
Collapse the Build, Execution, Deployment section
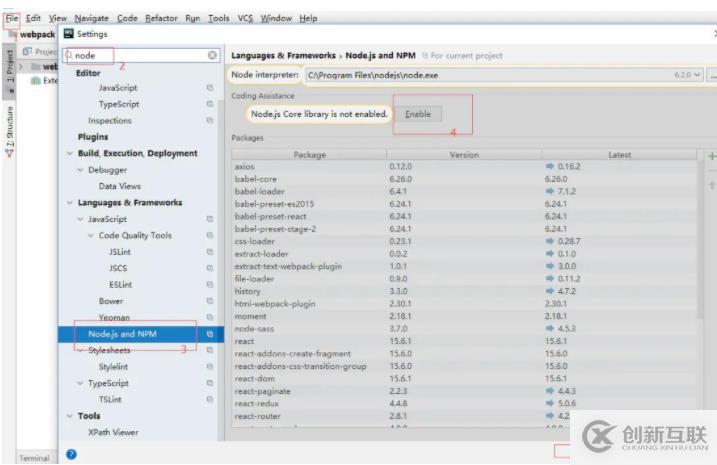click(69, 154)
